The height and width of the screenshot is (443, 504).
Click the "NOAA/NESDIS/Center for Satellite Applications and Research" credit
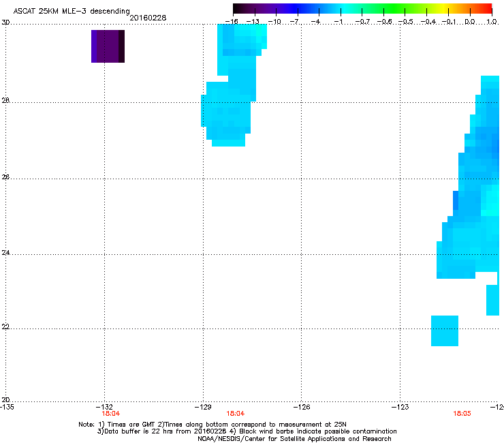pyautogui.click(x=294, y=439)
